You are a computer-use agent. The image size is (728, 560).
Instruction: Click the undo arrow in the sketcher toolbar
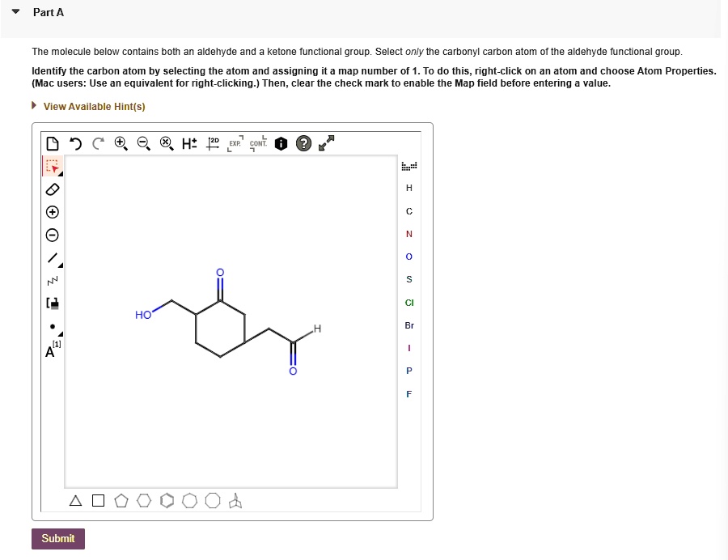pyautogui.click(x=75, y=142)
